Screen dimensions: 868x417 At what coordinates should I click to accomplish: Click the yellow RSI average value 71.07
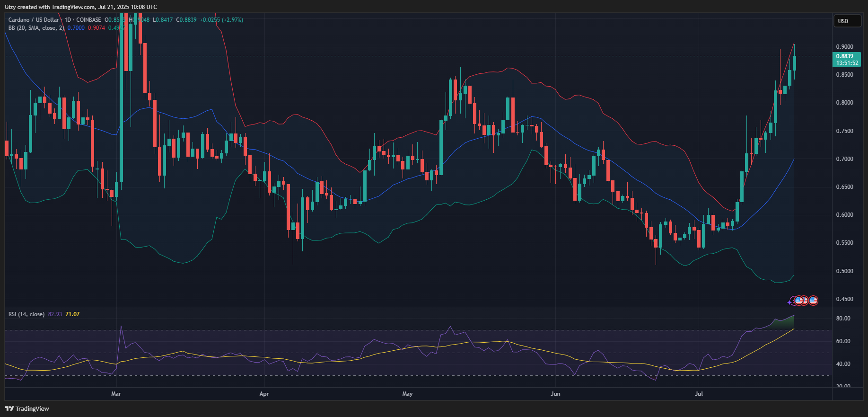click(72, 314)
